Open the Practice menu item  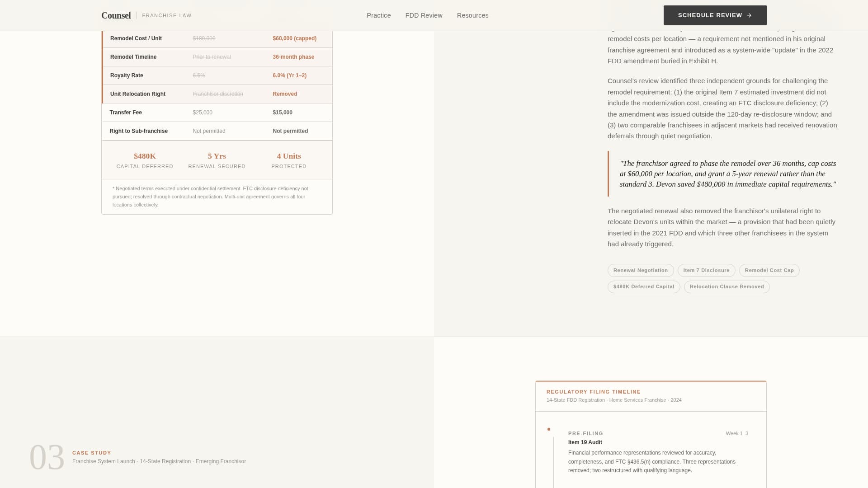point(378,15)
